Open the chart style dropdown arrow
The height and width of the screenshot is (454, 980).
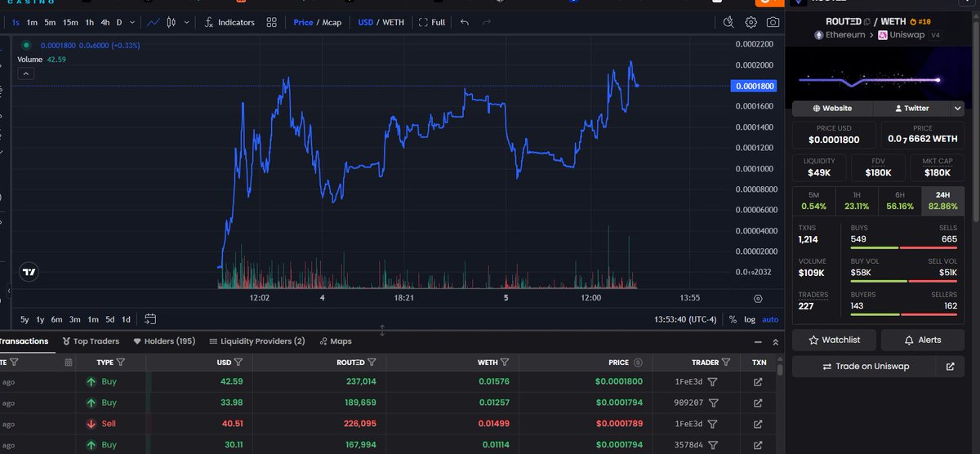[x=187, y=22]
